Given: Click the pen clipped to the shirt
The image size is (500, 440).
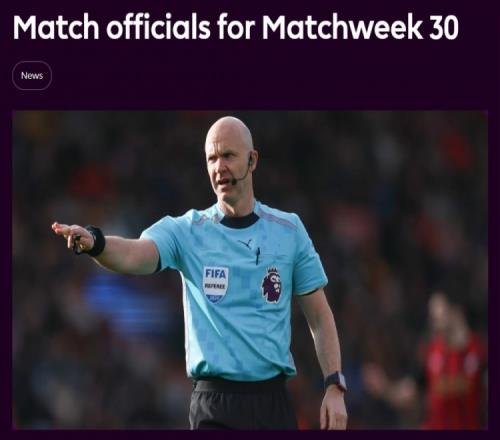Looking at the screenshot, I should [258, 256].
